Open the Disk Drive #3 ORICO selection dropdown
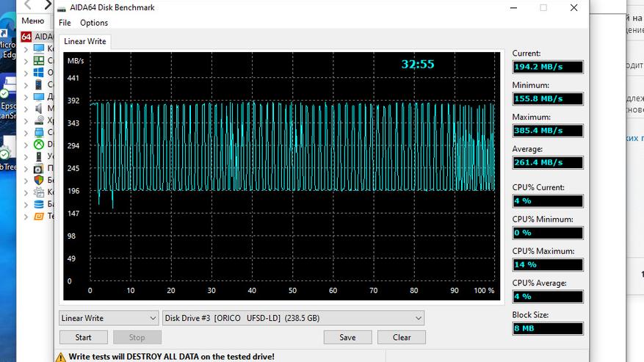The width and height of the screenshot is (644, 362). click(293, 318)
